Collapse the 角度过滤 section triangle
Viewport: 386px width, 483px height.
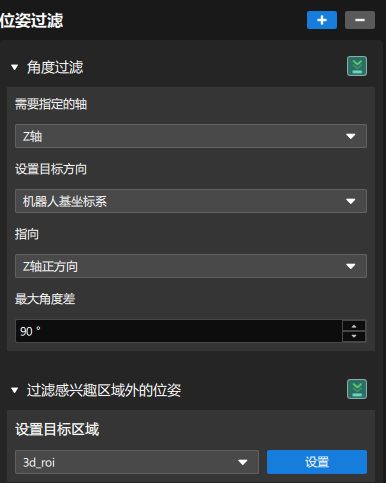(x=14, y=67)
